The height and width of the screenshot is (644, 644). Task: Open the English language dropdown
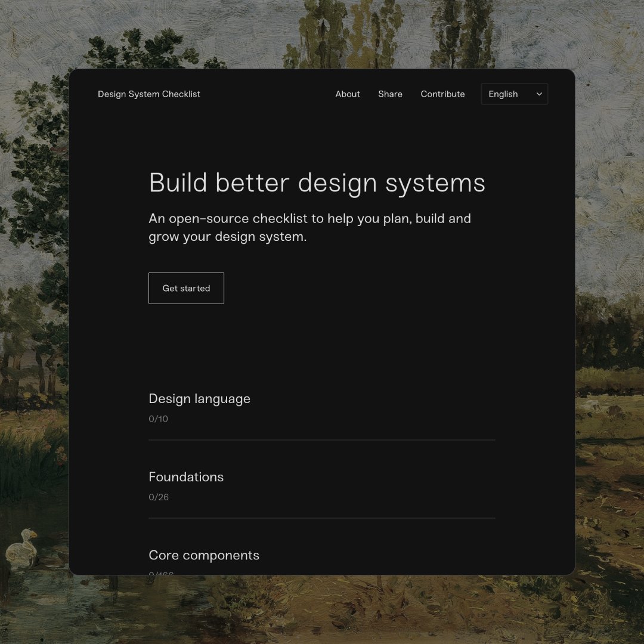pos(514,94)
